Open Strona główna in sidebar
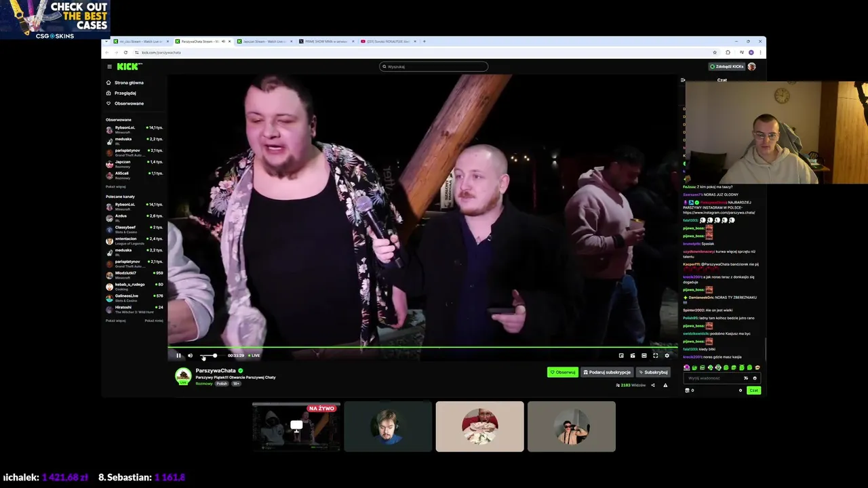 (x=129, y=83)
